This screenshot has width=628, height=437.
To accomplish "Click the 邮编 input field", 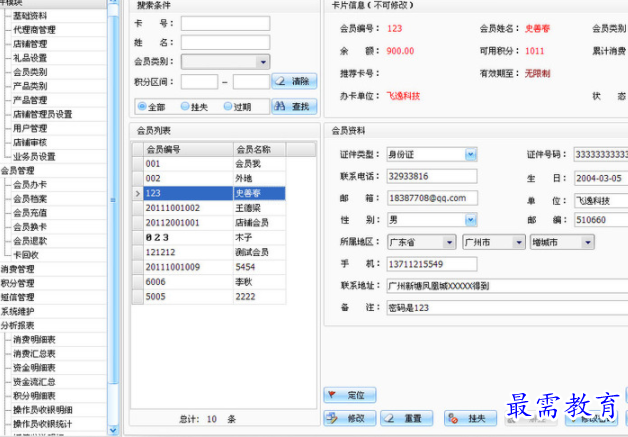I will point(601,220).
